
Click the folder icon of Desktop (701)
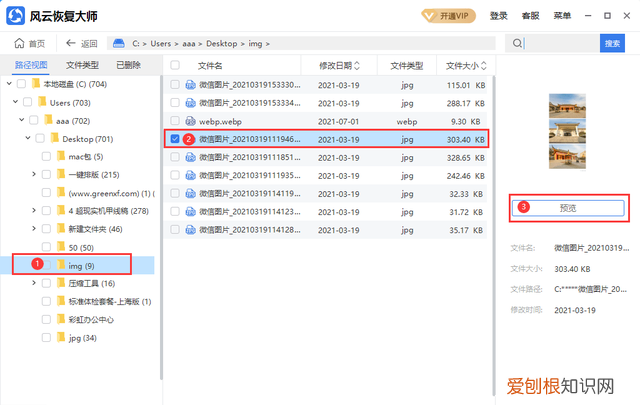55,138
